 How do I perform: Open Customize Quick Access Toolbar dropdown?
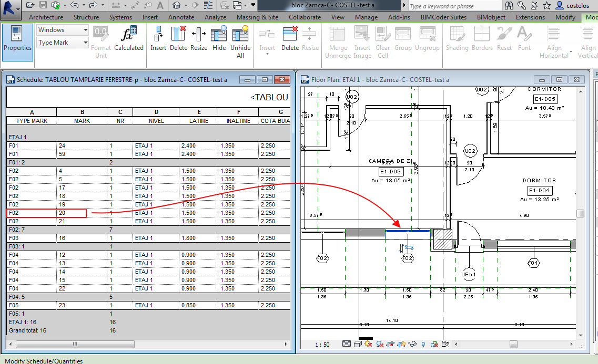point(253,5)
